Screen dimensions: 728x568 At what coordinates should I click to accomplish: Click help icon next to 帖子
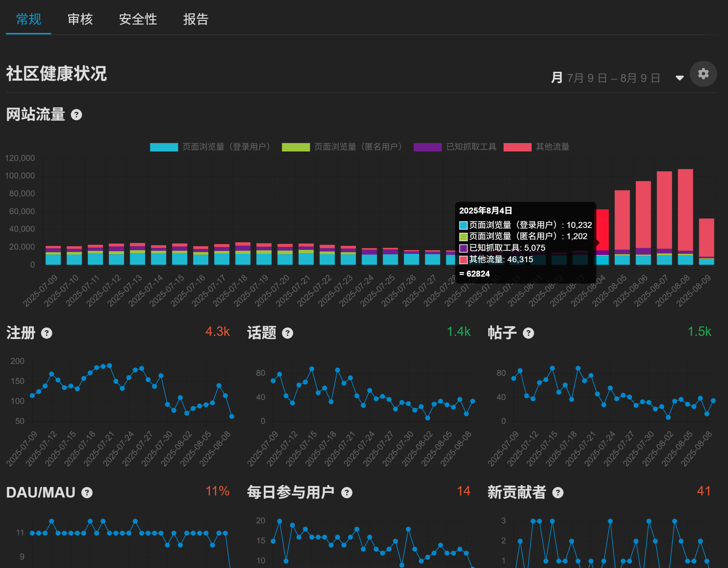tap(528, 333)
